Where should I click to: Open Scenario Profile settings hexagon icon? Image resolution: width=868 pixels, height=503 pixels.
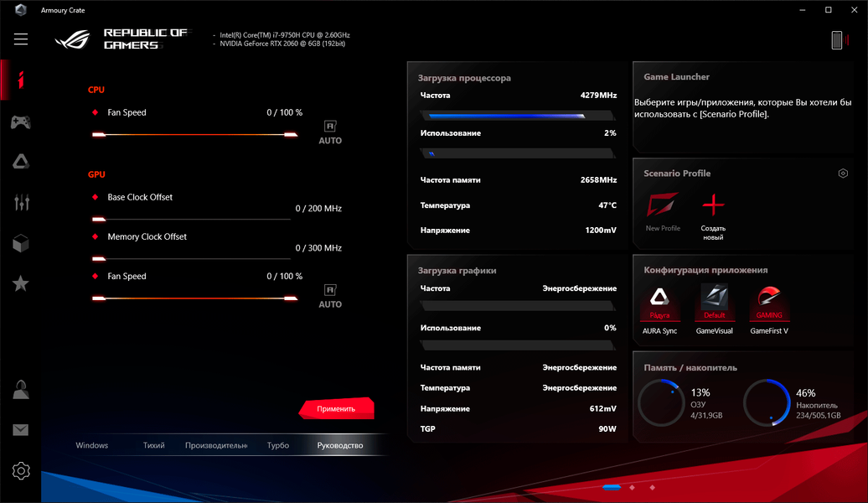click(843, 174)
